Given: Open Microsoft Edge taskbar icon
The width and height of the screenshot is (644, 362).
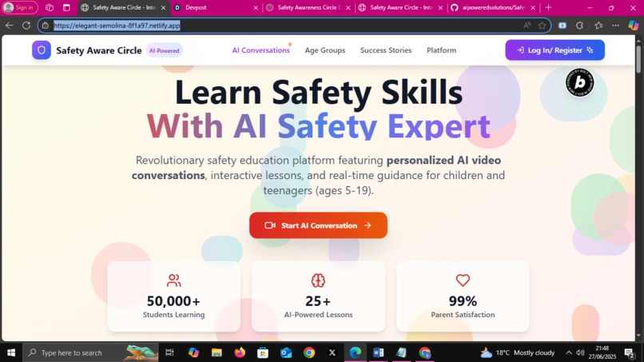Looking at the screenshot, I should click(356, 352).
